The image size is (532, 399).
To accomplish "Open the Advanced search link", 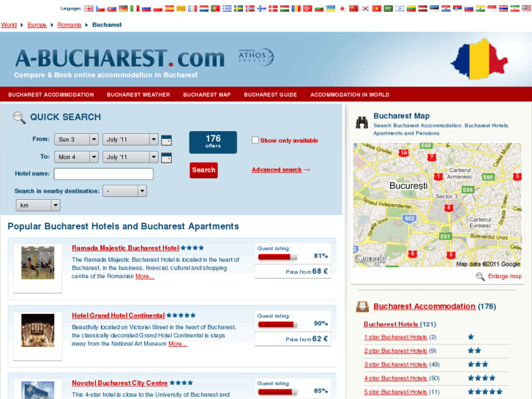I will point(277,170).
